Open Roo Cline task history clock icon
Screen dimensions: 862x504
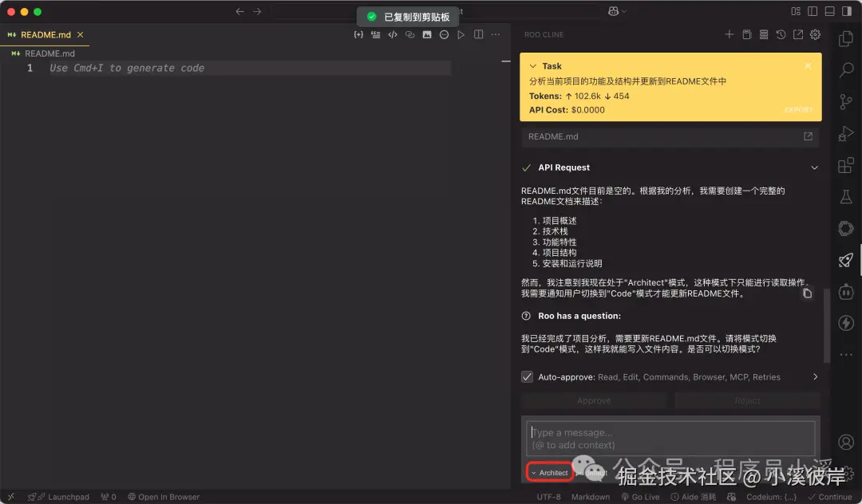pos(781,34)
